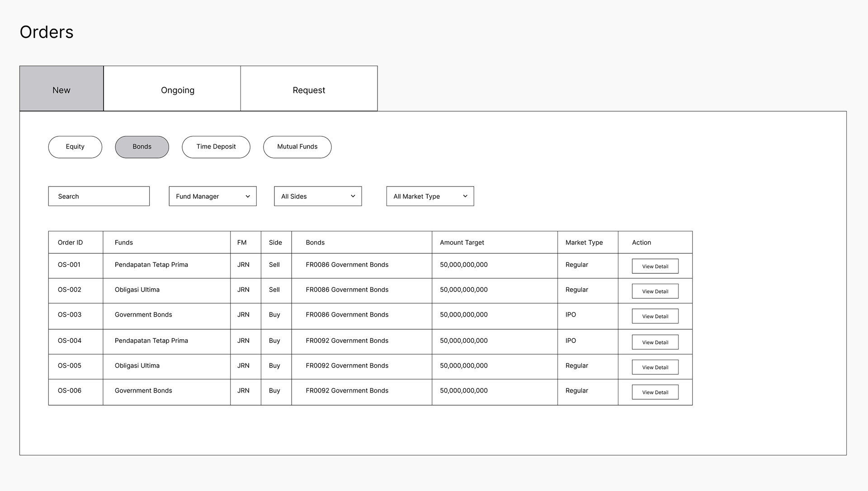Select the New orders tab
The height and width of the screenshot is (491, 868).
click(61, 89)
